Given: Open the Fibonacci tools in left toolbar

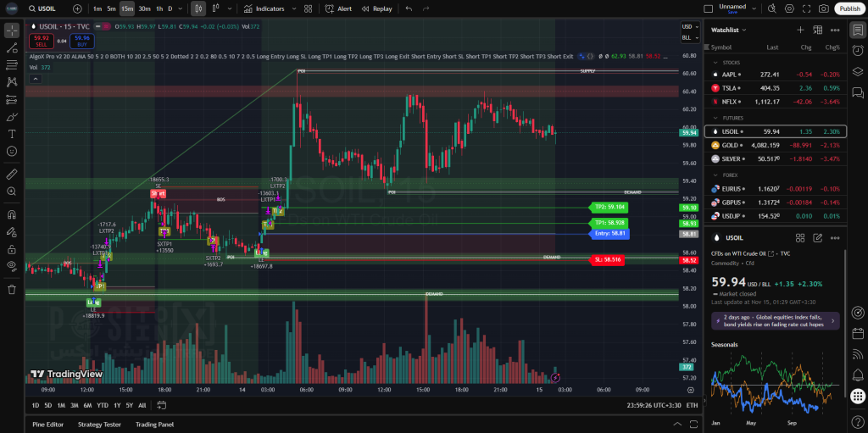Looking at the screenshot, I should [x=12, y=64].
